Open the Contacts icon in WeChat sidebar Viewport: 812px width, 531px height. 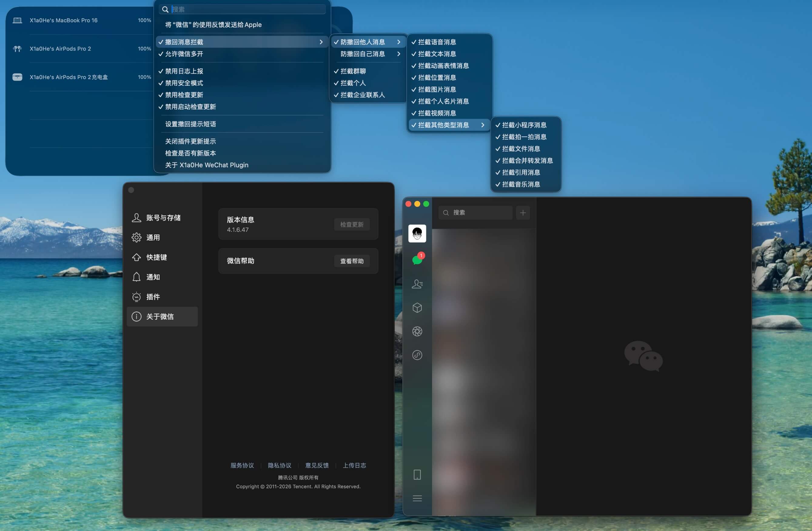coord(417,284)
